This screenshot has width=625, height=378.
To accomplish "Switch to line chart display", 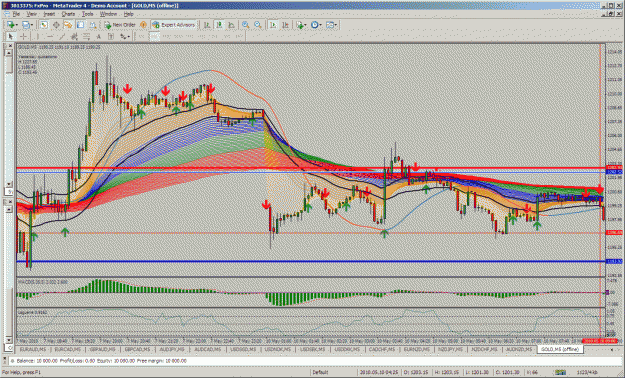I will coord(231,25).
